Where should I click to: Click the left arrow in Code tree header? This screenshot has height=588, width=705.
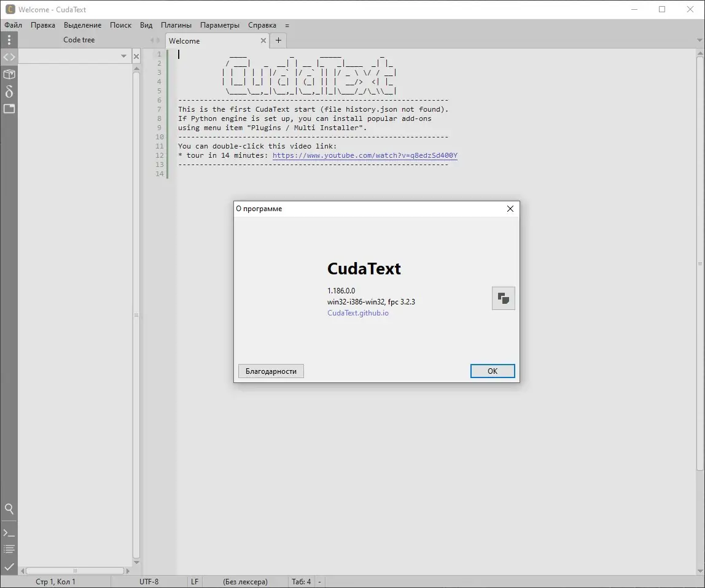click(152, 40)
